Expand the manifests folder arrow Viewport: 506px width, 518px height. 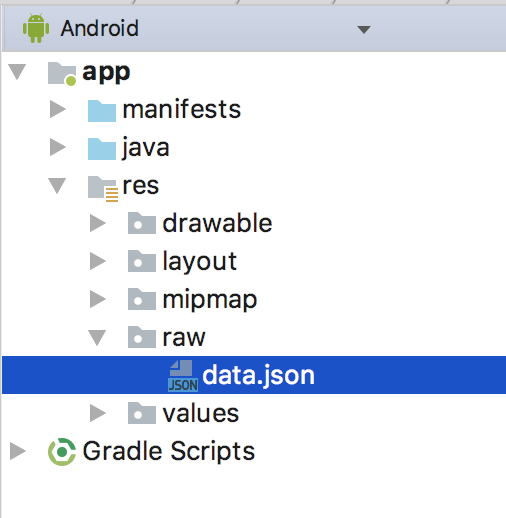coord(58,109)
